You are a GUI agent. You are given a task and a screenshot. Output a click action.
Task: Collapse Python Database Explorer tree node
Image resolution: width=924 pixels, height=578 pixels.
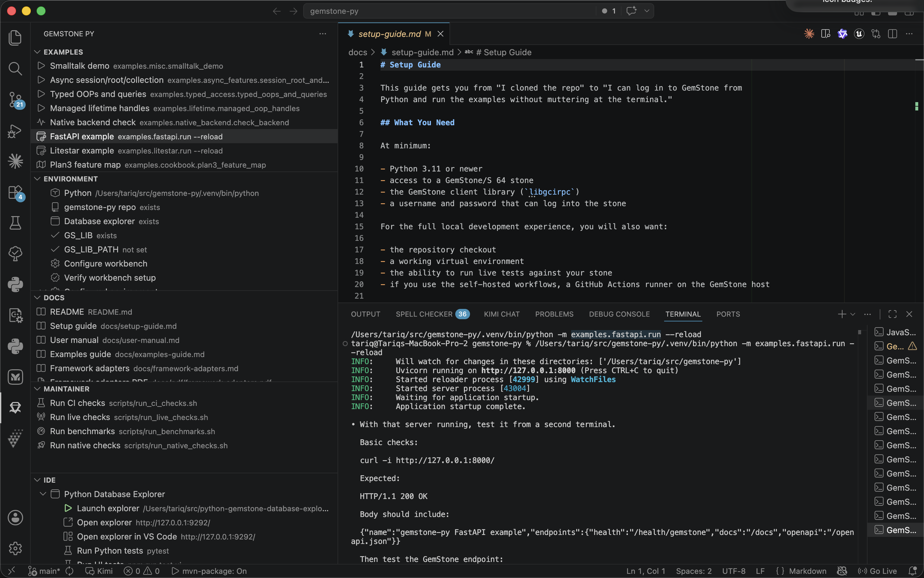pos(43,494)
